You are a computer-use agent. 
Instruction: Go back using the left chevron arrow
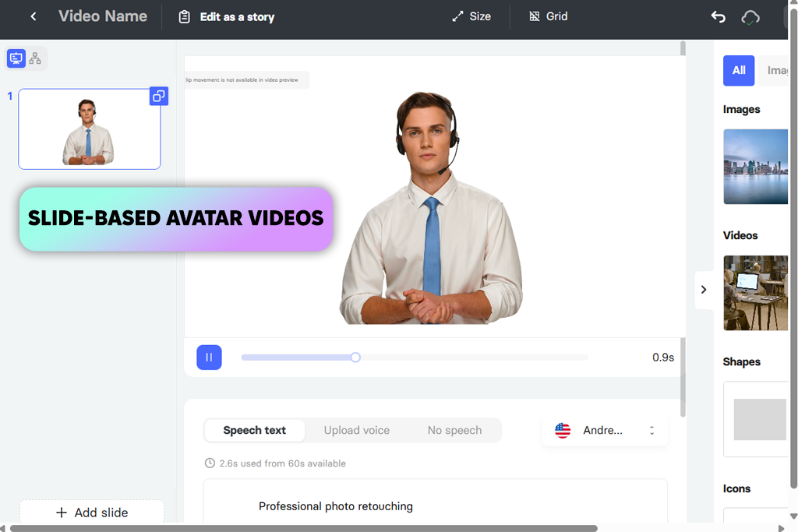[x=34, y=16]
